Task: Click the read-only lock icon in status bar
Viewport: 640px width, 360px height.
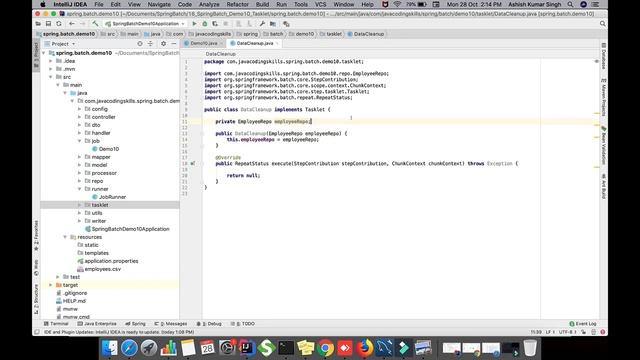Action: 584,332
